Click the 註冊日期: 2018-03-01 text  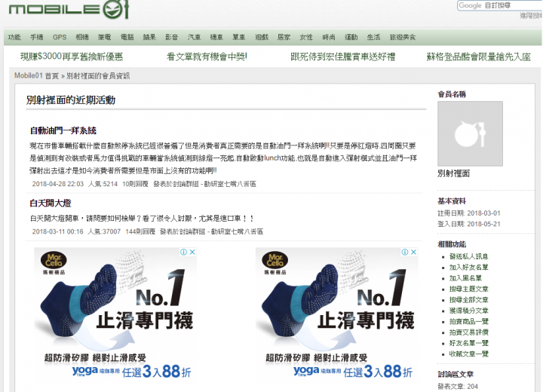469,213
